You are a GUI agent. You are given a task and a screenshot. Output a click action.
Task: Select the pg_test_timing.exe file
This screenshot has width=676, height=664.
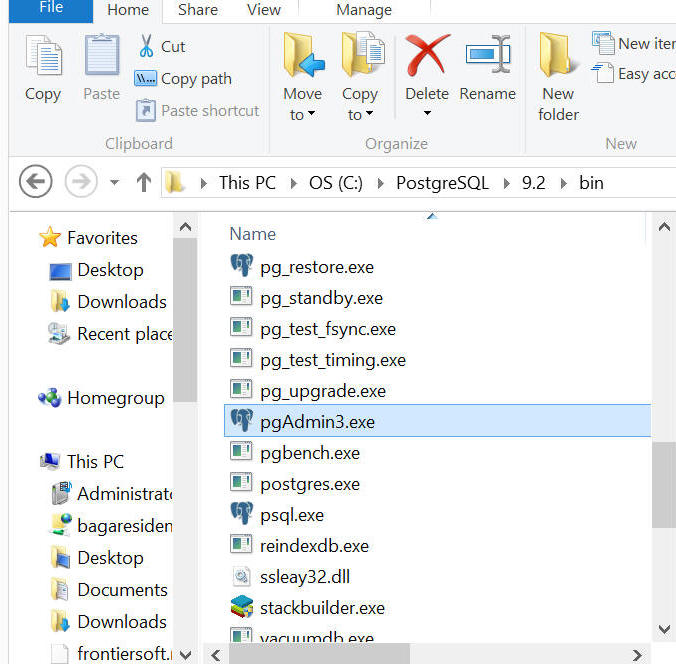tap(318, 360)
